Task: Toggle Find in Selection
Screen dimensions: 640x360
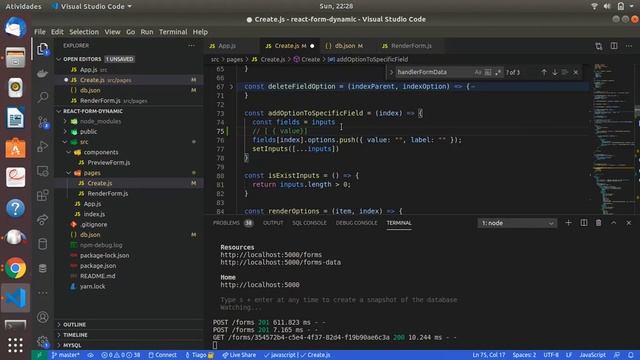Action: [x=565, y=72]
